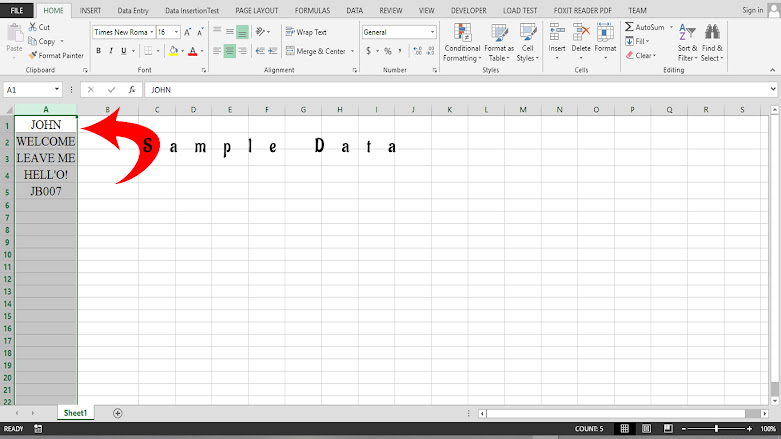The height and width of the screenshot is (439, 781).
Task: Click the zoom slider handle
Action: [x=716, y=429]
